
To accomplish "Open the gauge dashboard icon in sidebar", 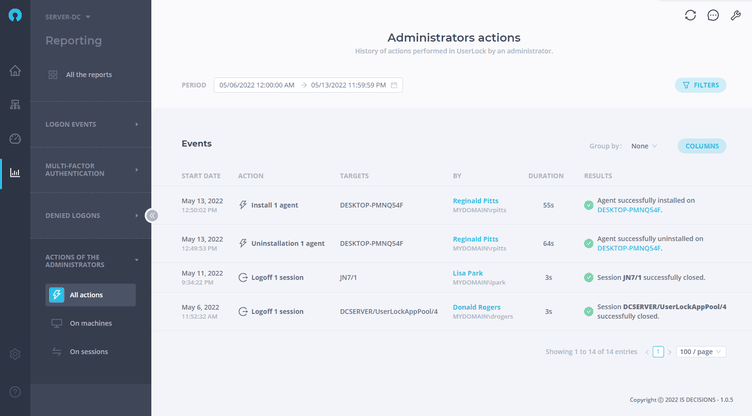I will pos(15,139).
